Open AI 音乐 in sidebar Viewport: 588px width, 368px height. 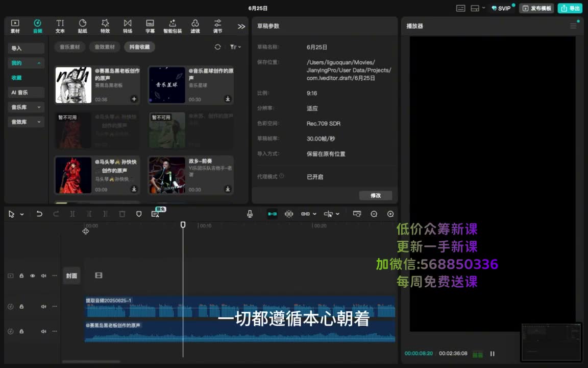(x=26, y=93)
